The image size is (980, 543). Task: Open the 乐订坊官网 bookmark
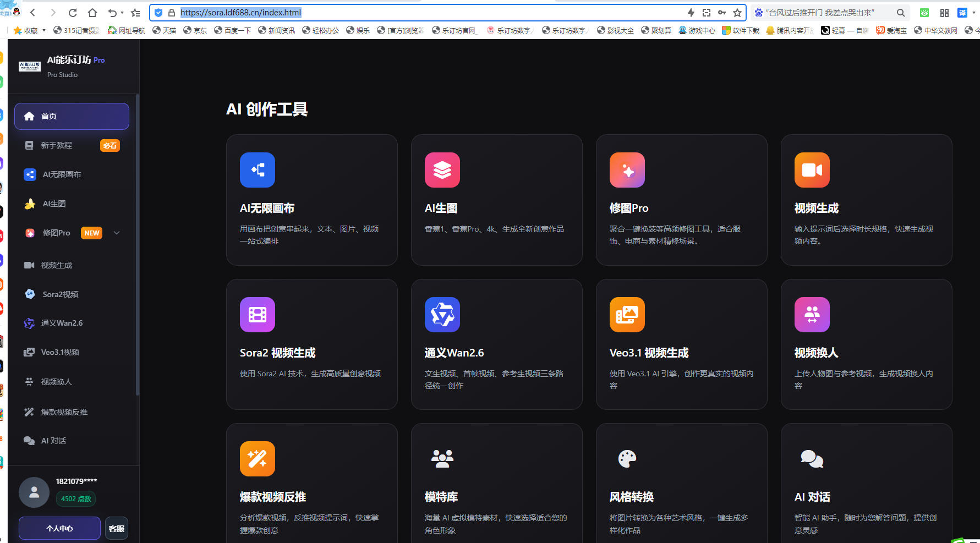pyautogui.click(x=455, y=30)
